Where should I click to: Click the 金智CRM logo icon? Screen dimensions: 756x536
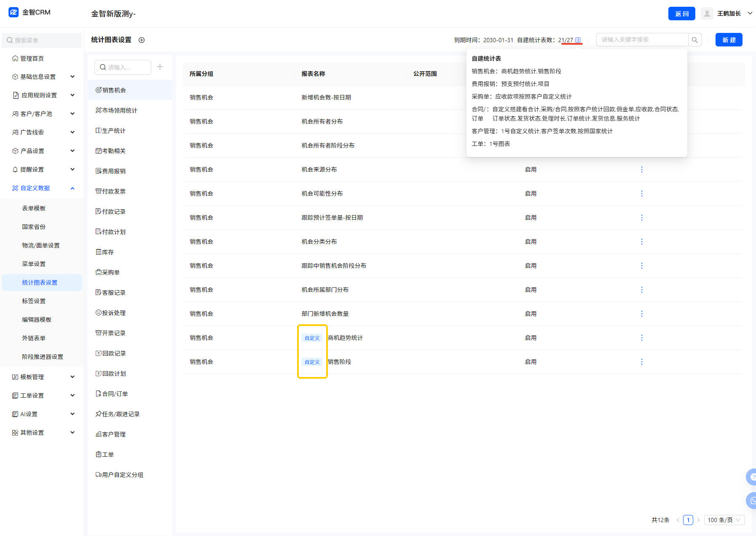[13, 12]
